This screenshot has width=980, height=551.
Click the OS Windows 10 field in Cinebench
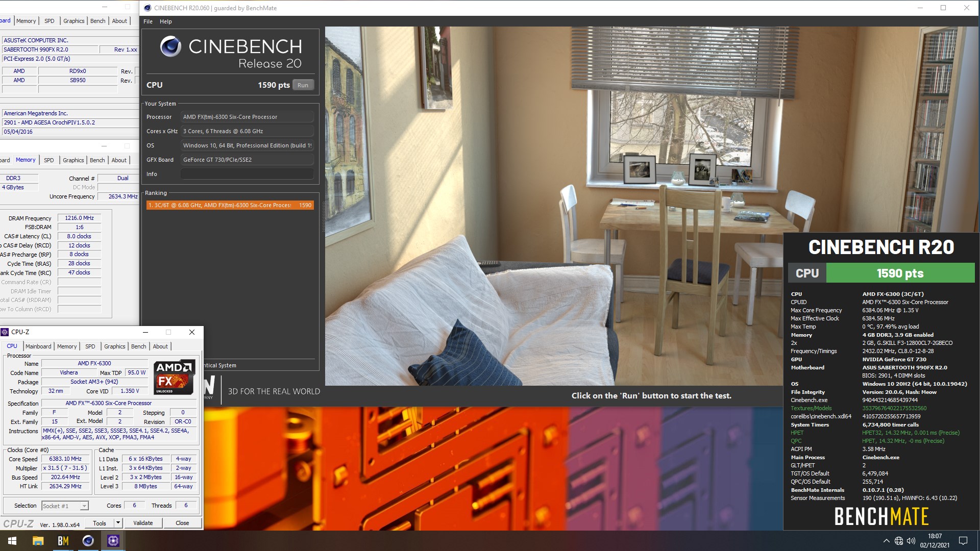(x=247, y=145)
